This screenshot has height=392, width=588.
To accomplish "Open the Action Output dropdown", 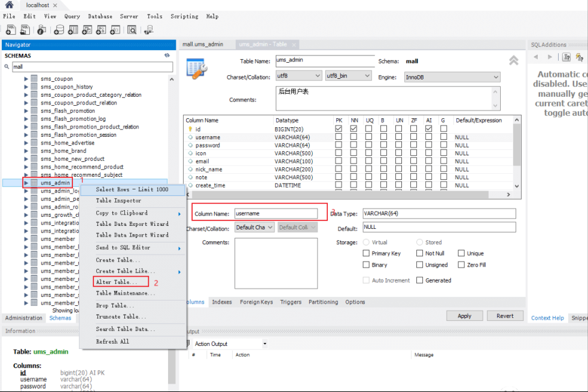I will tap(265, 344).
